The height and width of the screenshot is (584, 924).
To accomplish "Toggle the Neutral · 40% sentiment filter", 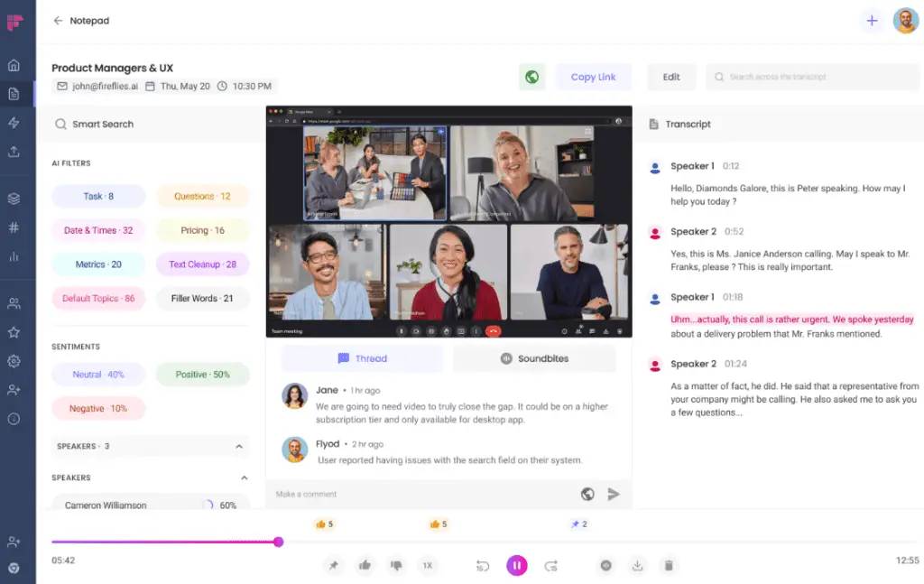I will (x=98, y=375).
